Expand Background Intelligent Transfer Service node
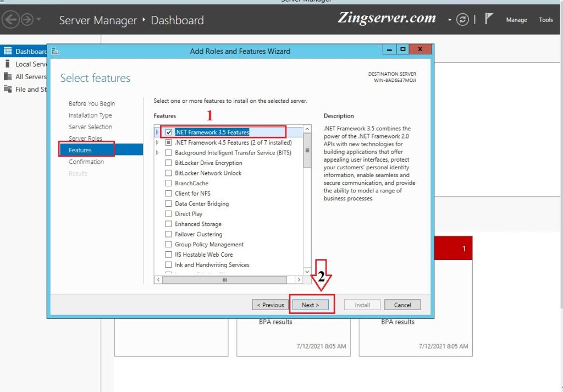Image resolution: width=563 pixels, height=392 pixels. click(157, 152)
